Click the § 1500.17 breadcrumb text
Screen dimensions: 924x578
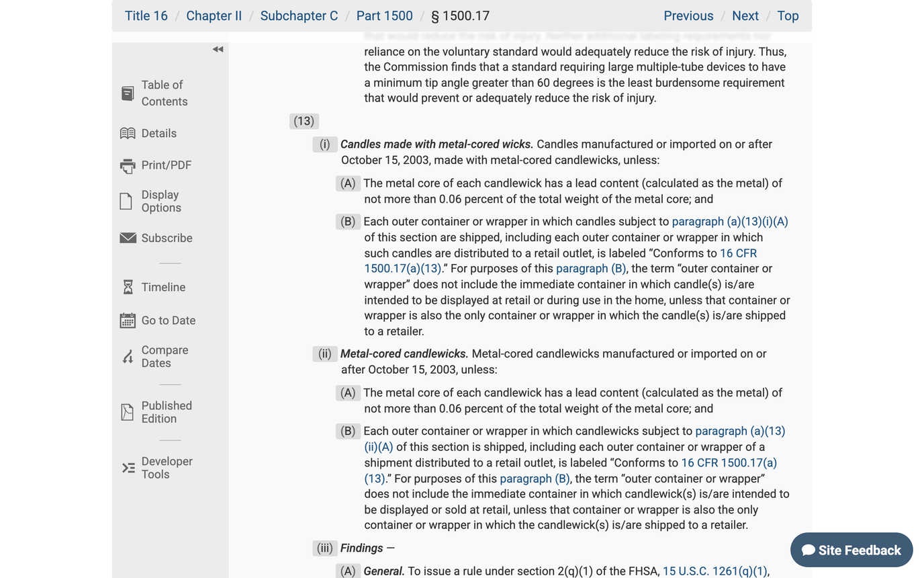tap(461, 16)
